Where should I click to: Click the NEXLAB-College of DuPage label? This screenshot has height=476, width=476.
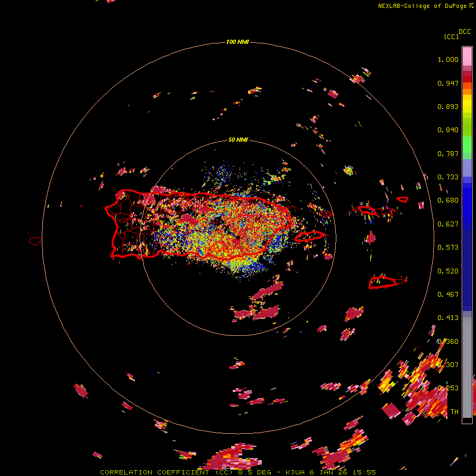pos(422,6)
